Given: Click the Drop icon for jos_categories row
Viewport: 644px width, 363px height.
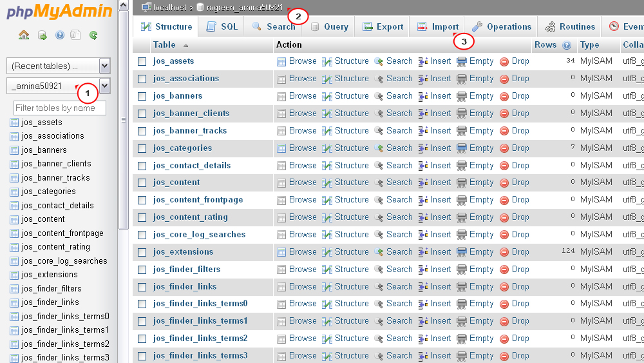Looking at the screenshot, I should pos(504,148).
